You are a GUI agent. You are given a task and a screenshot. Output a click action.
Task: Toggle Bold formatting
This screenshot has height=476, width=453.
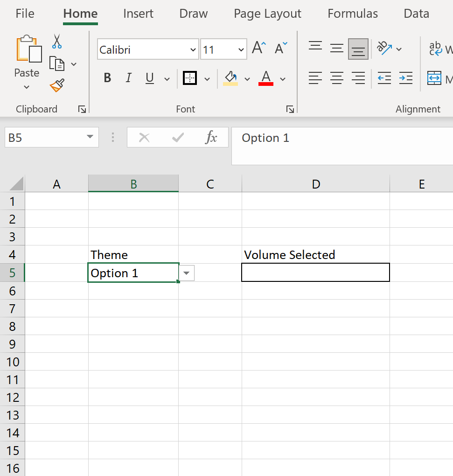tap(107, 78)
